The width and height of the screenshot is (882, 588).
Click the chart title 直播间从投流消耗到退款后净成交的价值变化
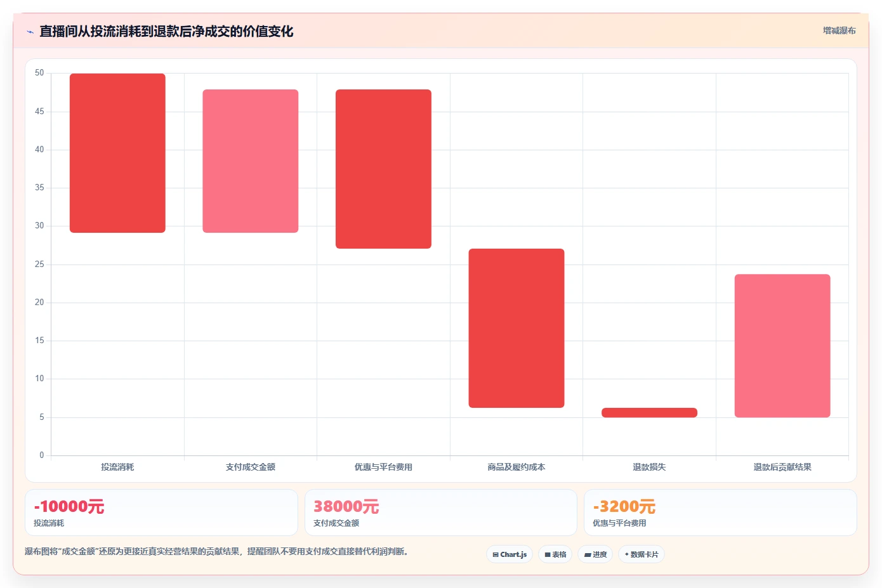(x=166, y=31)
